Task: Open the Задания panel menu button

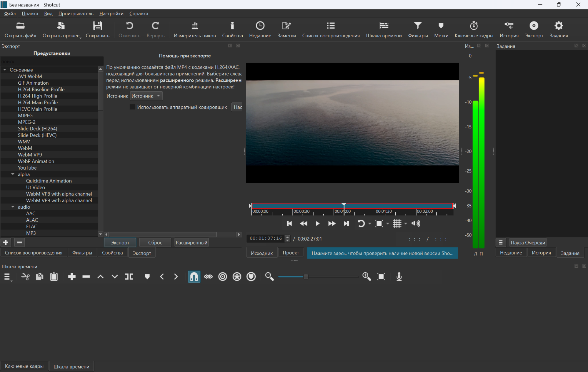Action: point(501,242)
